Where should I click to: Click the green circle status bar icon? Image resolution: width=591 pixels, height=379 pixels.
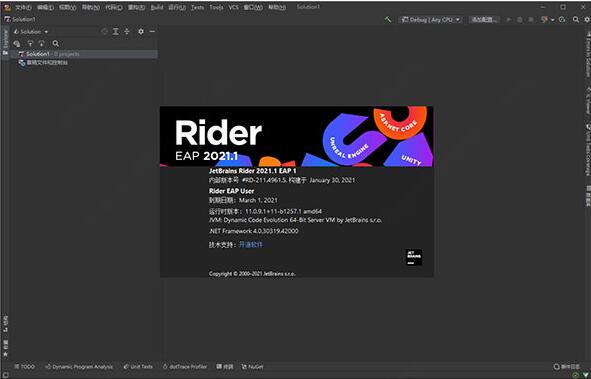click(x=575, y=375)
